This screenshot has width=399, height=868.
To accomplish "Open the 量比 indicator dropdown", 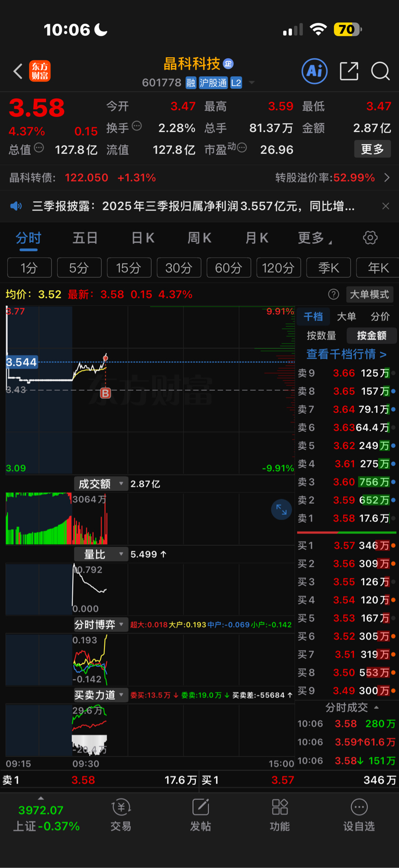I will [x=101, y=554].
